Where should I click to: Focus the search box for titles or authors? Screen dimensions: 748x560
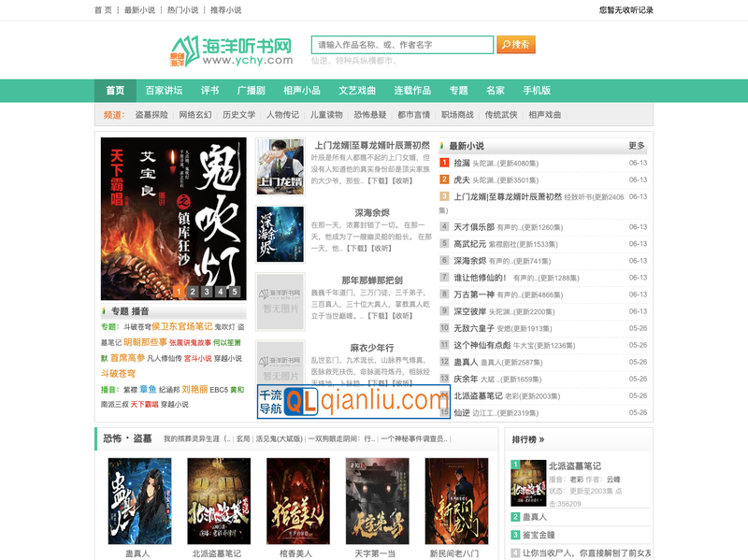point(402,45)
